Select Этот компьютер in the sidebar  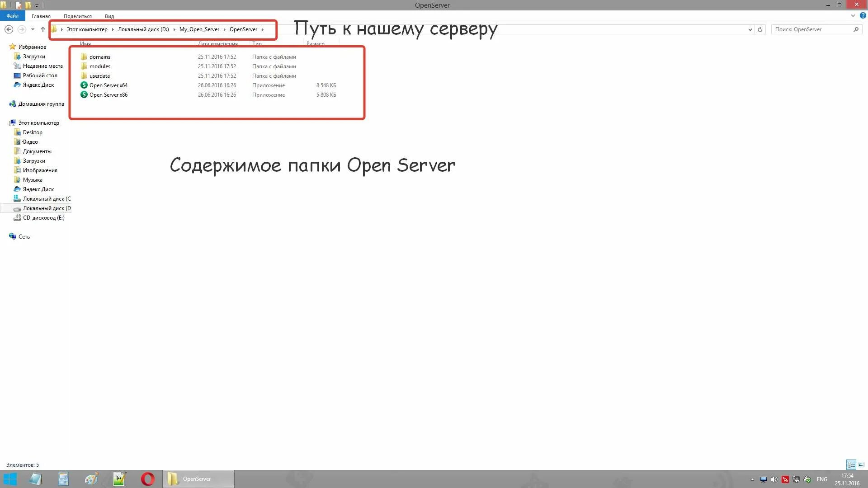(38, 122)
